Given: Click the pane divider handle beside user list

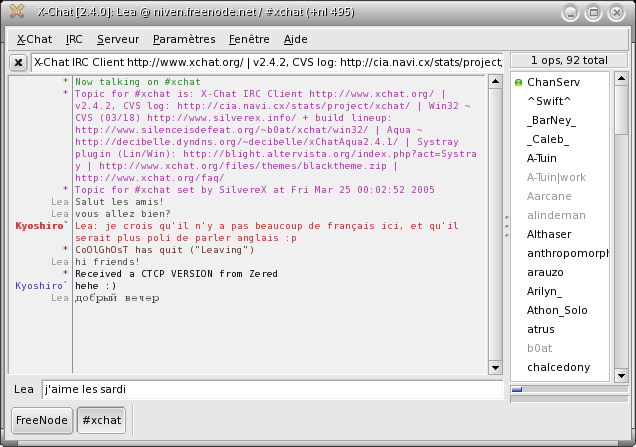Looking at the screenshot, I should (507, 226).
